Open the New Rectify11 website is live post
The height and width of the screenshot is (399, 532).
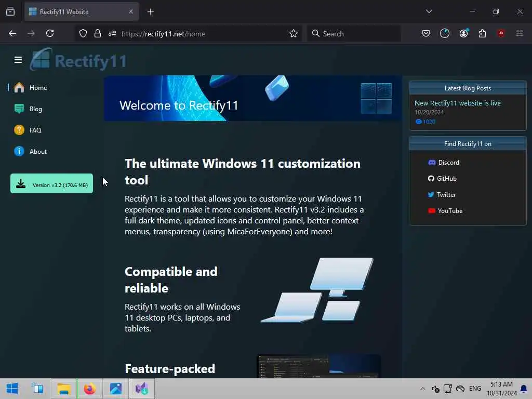pyautogui.click(x=457, y=103)
